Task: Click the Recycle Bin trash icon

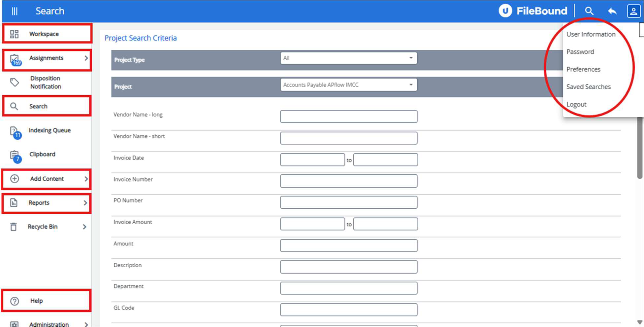Action: 14,227
